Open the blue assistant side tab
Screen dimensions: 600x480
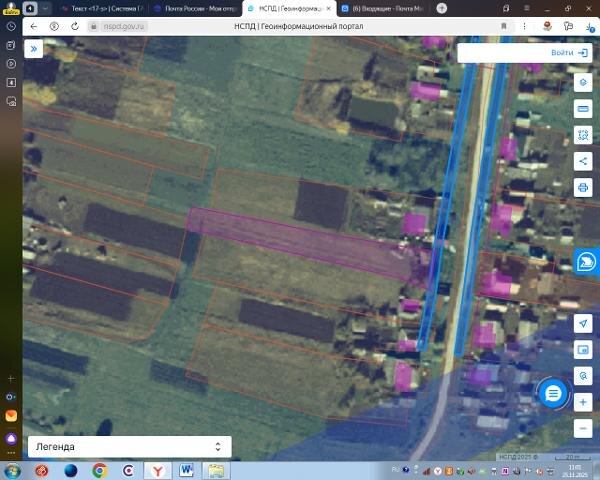(x=586, y=262)
